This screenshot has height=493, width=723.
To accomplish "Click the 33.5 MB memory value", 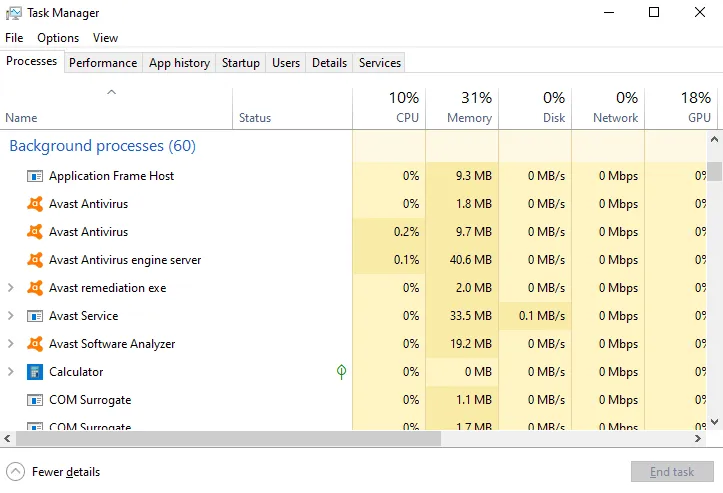I will (471, 316).
